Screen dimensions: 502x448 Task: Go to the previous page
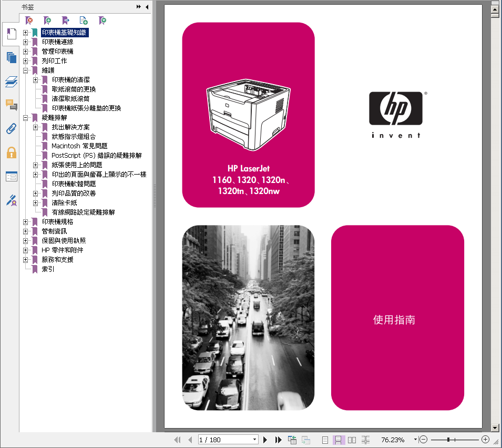coord(190,440)
